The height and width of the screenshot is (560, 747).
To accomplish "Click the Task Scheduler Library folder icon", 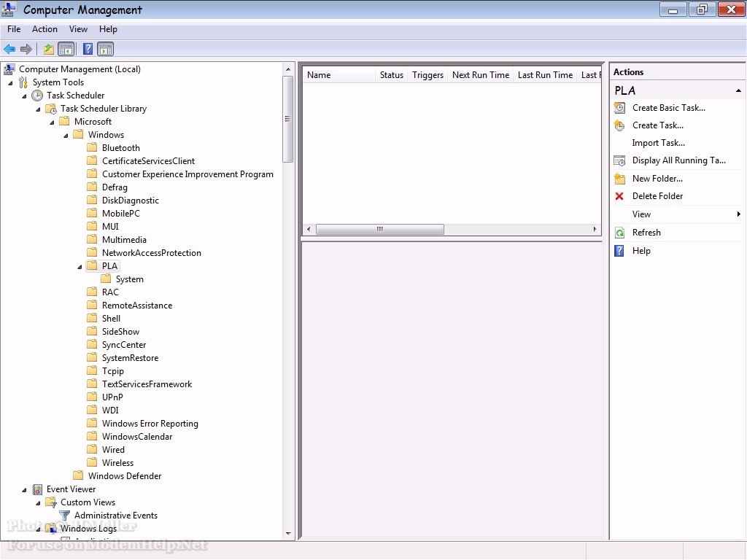I will pos(51,109).
